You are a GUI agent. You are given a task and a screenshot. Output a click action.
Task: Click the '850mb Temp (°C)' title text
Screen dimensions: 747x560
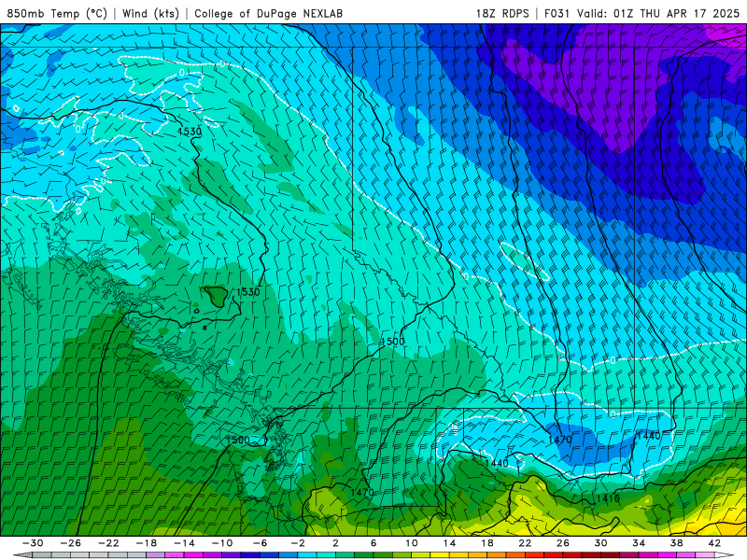pyautogui.click(x=57, y=13)
